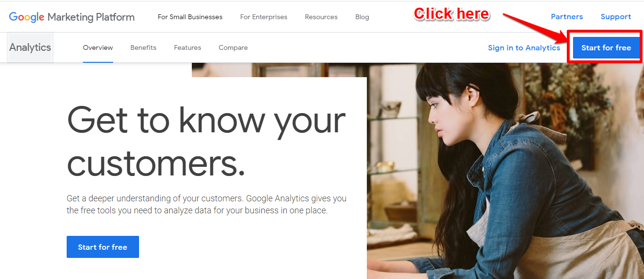Click the Marketing Platform wordmark text
Viewport: 644px width, 279px height.
pyautogui.click(x=91, y=17)
